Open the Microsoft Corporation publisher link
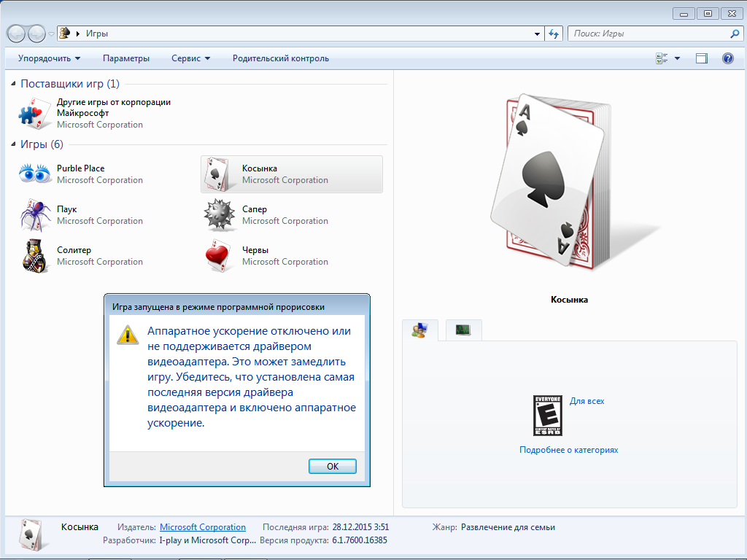Viewport: 747px width, 560px height. click(x=203, y=527)
